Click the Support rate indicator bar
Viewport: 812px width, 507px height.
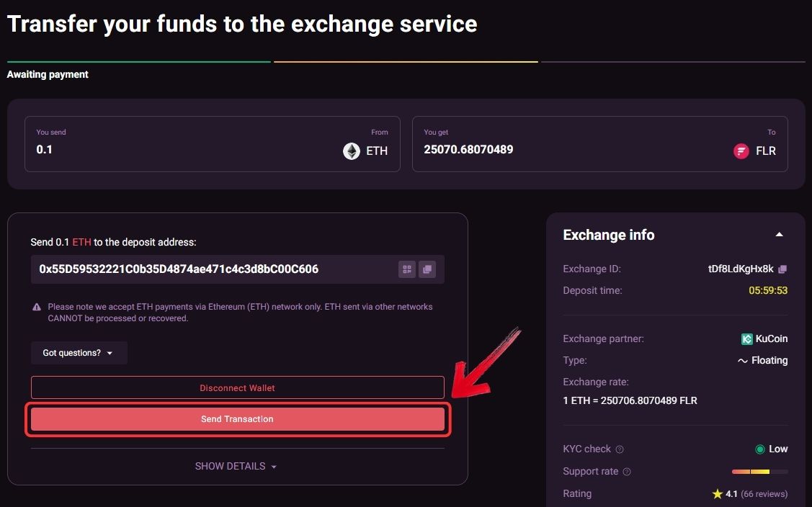759,472
